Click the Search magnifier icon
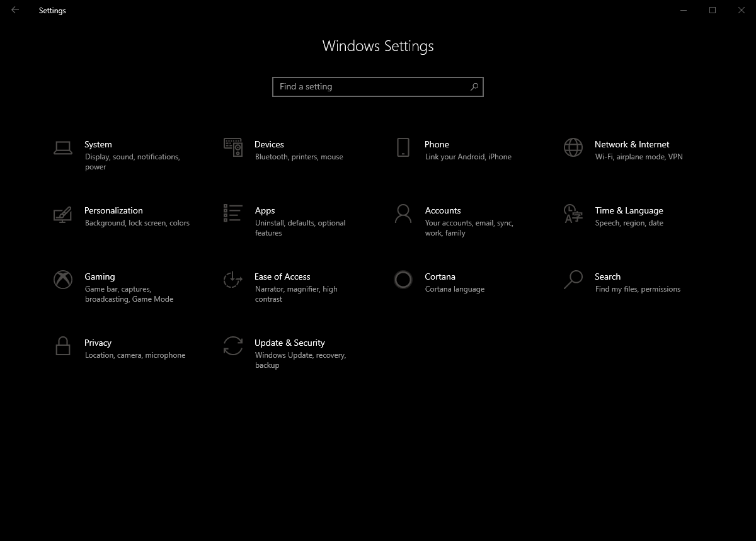Viewport: 756px width, 541px height. 572,280
